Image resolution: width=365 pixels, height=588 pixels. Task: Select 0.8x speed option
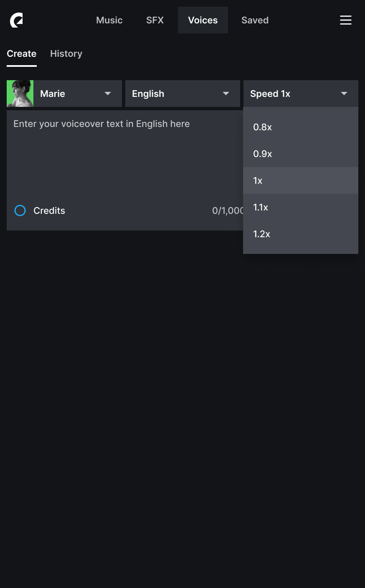click(x=301, y=127)
